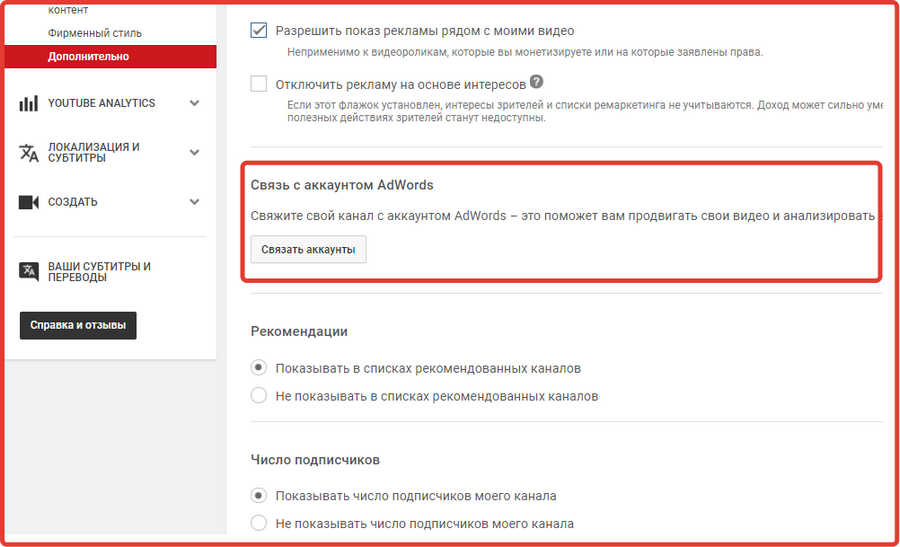Enable Отключить рекламу на основе интересов checkbox
Screen dimensions: 900x547
259,84
